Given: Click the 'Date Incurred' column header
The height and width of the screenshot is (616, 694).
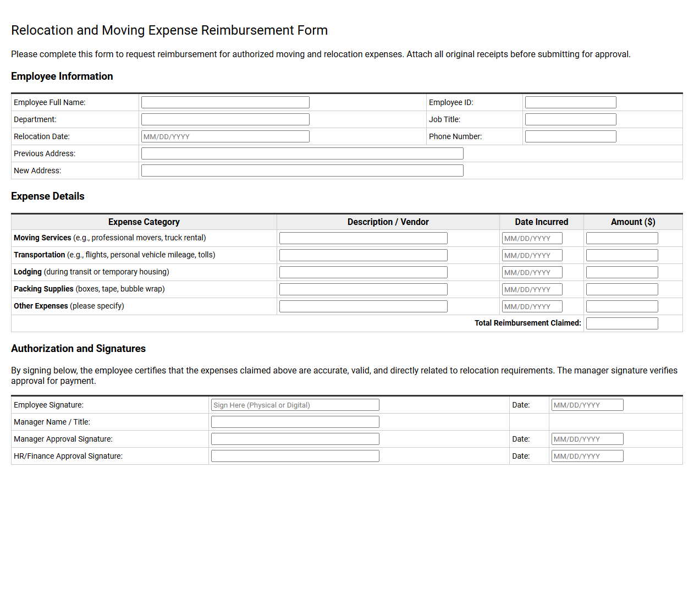Looking at the screenshot, I should point(542,222).
